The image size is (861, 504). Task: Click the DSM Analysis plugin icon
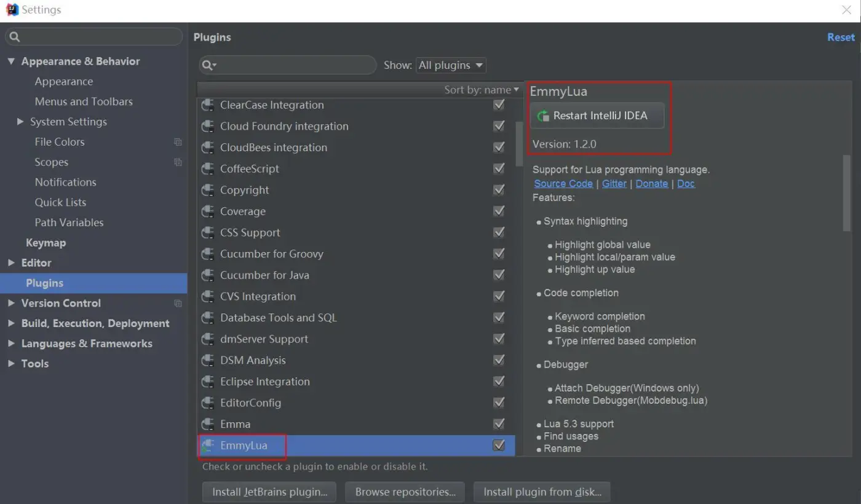pos(208,360)
